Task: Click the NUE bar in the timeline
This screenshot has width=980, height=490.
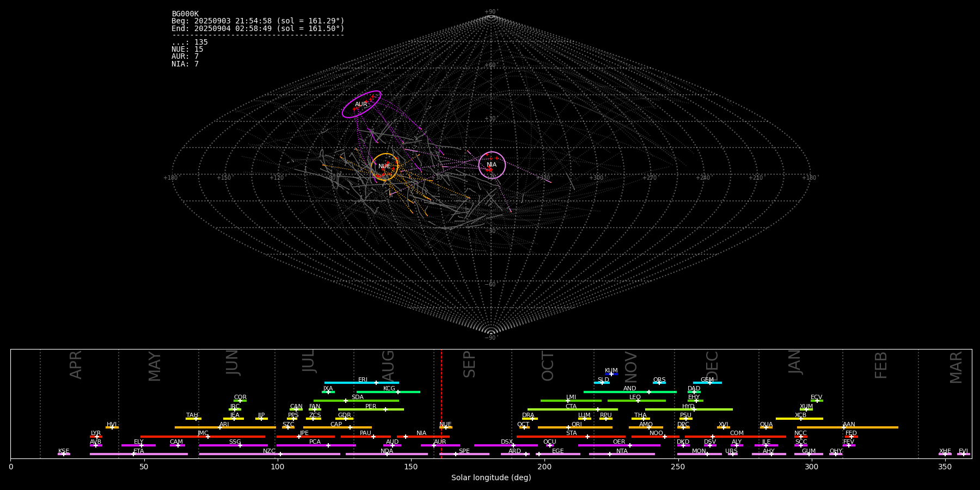Action: pyautogui.click(x=446, y=427)
